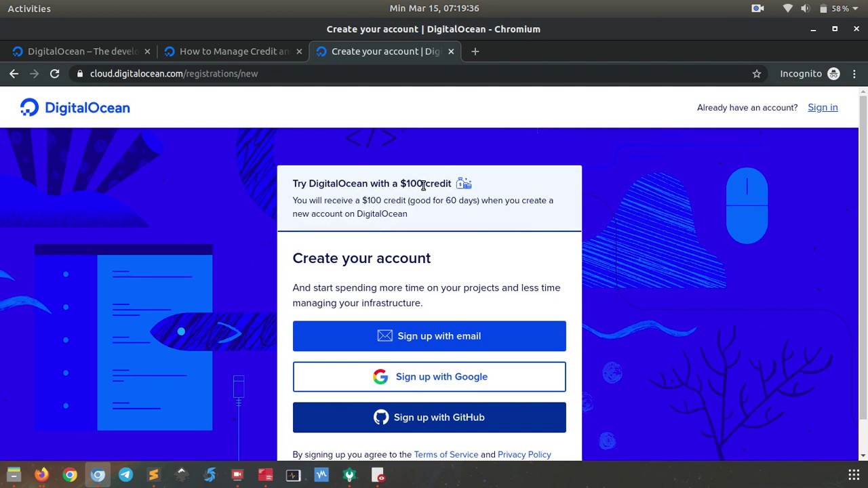The width and height of the screenshot is (868, 488).
Task: Close the DigitalOcean – The developer tab
Action: (x=147, y=52)
